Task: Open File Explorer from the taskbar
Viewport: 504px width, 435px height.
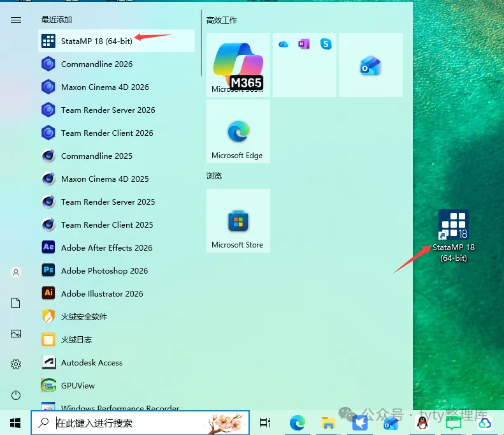Action: [x=328, y=423]
